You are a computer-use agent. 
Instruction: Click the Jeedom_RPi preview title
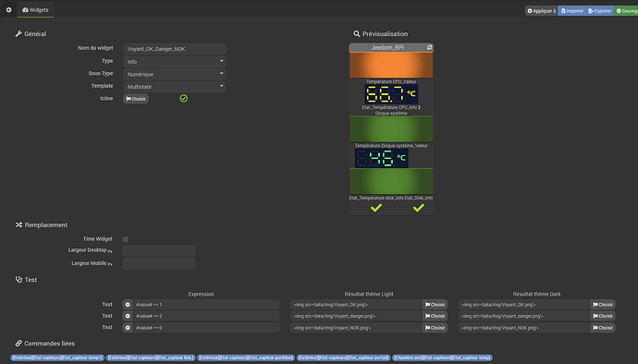click(386, 48)
